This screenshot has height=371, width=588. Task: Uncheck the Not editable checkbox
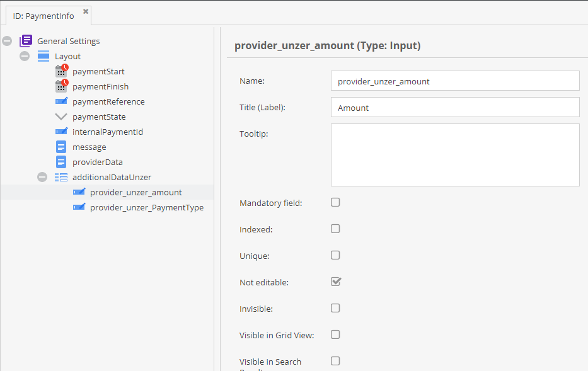pyautogui.click(x=335, y=282)
